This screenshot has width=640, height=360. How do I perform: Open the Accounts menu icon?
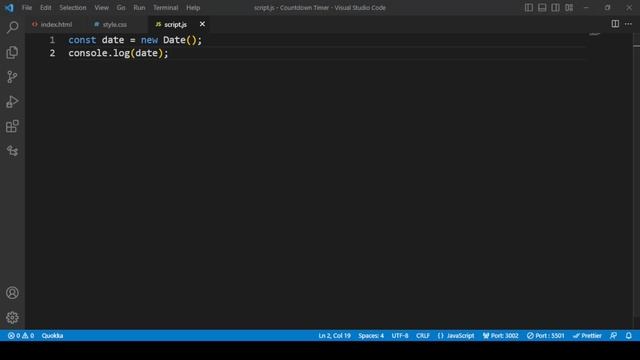(12, 293)
